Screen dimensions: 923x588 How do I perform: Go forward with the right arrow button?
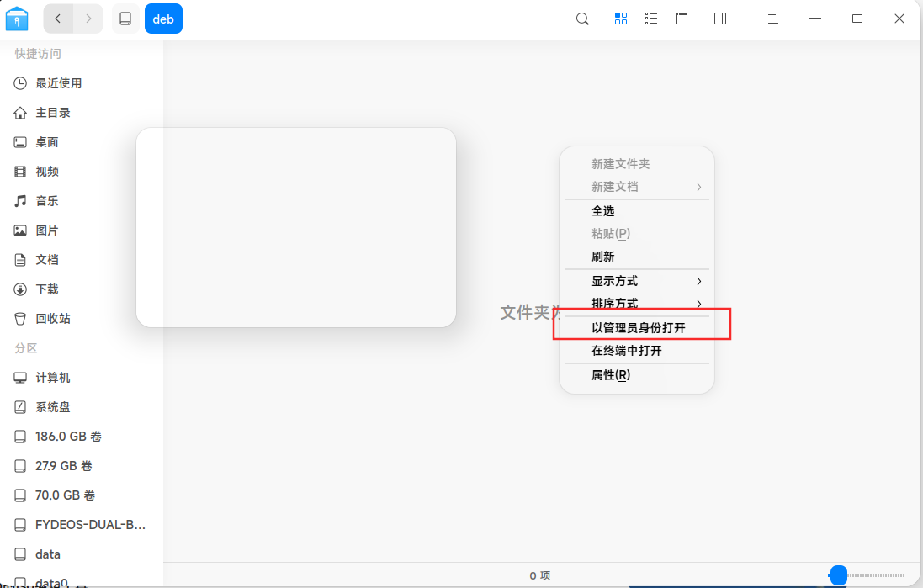tap(88, 19)
